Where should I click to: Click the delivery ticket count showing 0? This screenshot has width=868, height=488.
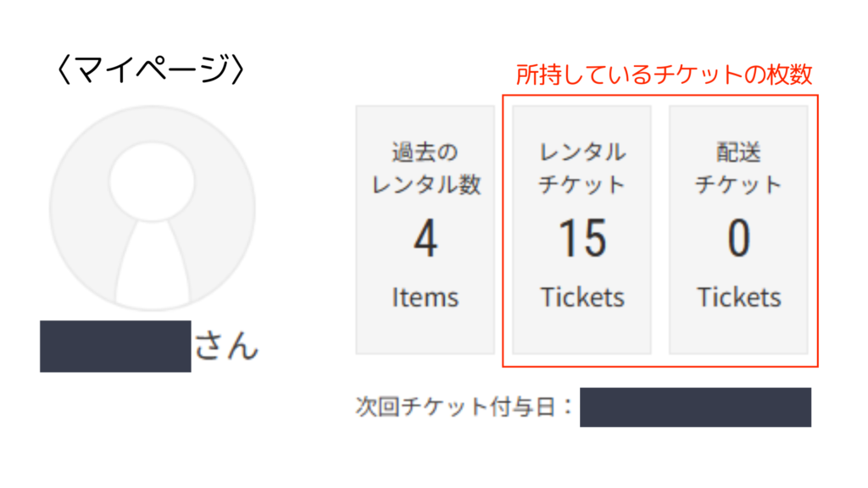click(x=737, y=240)
